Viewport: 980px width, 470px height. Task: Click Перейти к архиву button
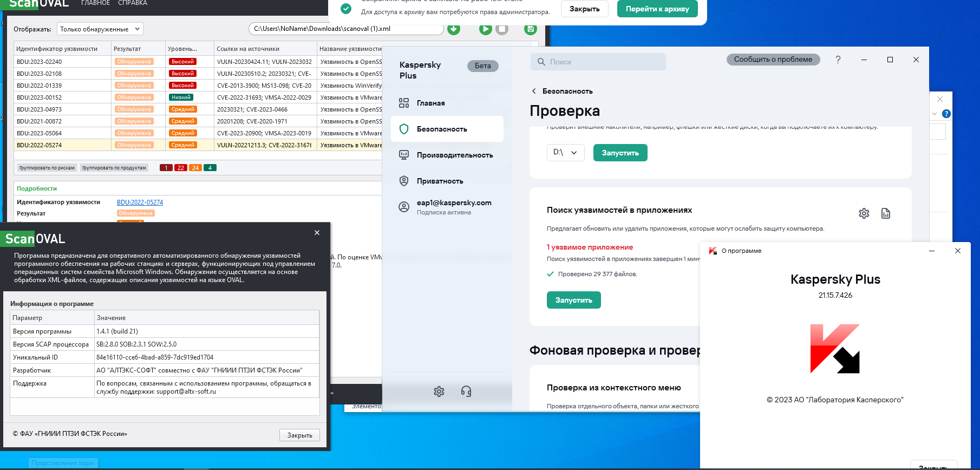point(657,9)
